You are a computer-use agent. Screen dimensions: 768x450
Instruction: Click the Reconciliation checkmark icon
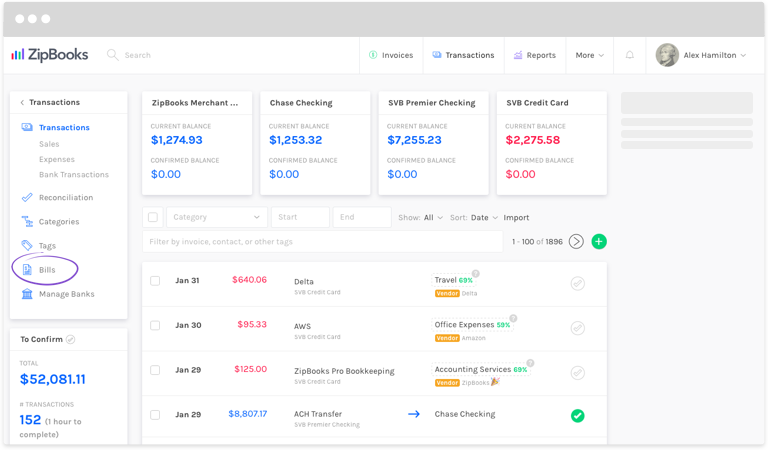(x=27, y=197)
